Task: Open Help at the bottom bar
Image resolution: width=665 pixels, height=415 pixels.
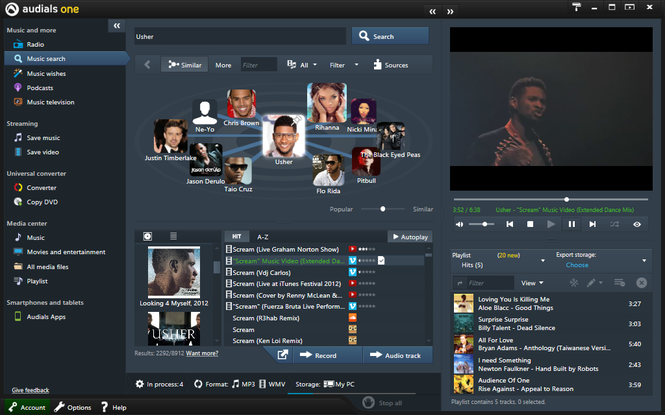Action: point(113,407)
